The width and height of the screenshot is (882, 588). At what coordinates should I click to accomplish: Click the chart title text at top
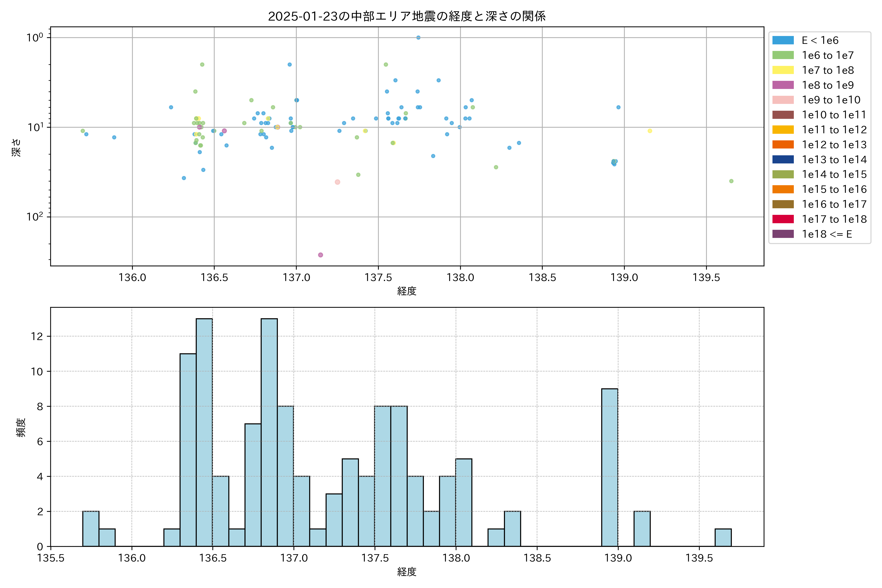(x=407, y=16)
